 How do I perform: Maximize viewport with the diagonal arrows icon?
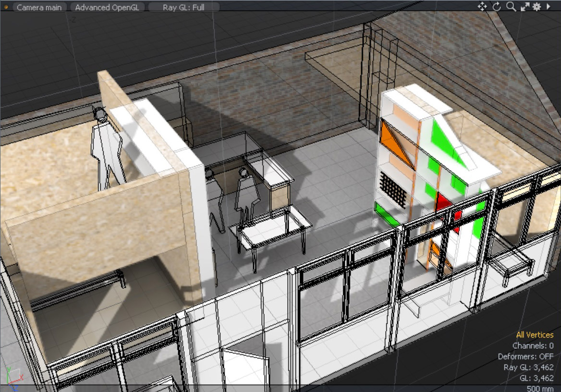[524, 7]
